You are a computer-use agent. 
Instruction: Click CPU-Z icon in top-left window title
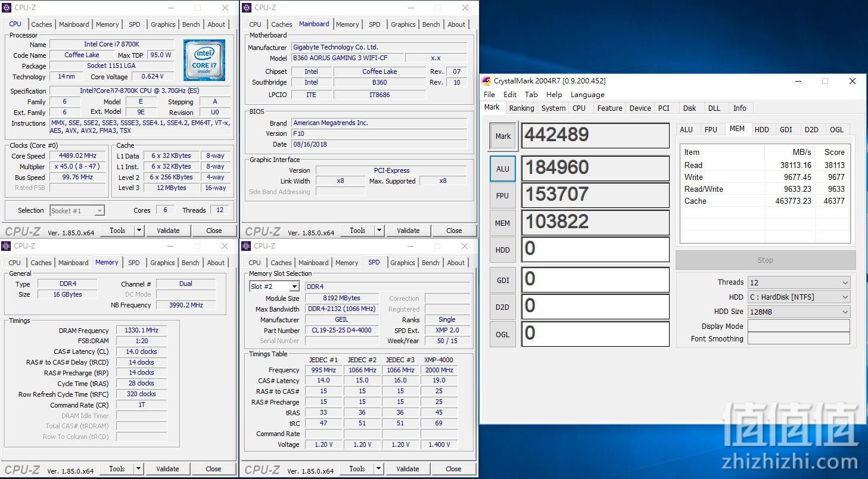point(7,8)
